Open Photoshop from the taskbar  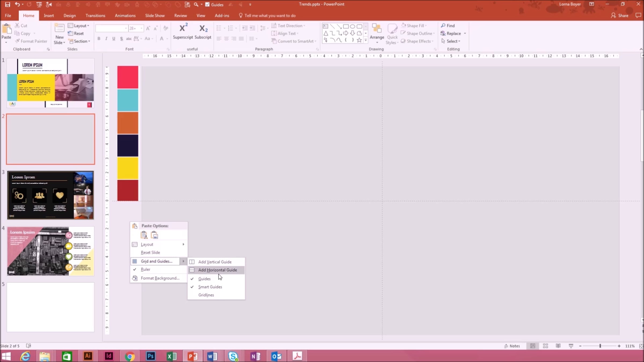click(x=151, y=356)
